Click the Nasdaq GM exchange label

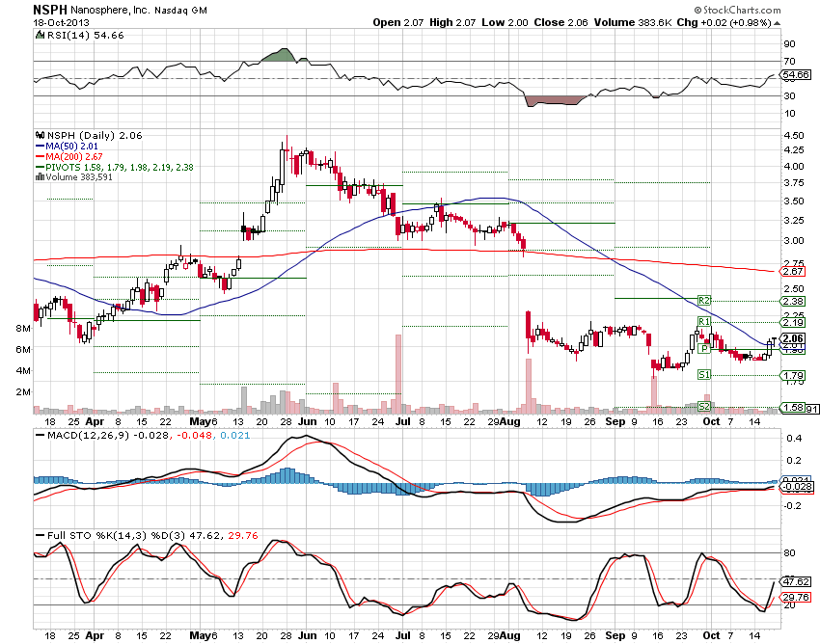pos(180,11)
